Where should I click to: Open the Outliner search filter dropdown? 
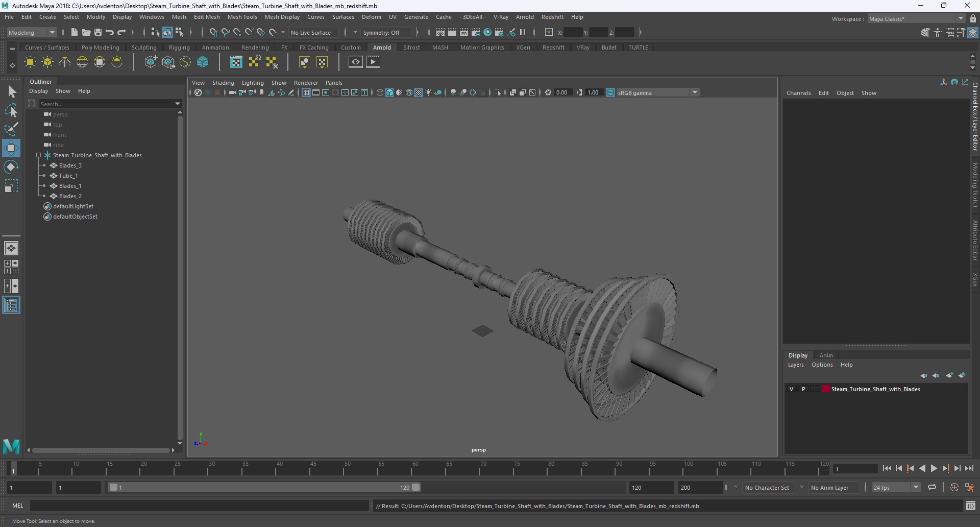coord(178,104)
